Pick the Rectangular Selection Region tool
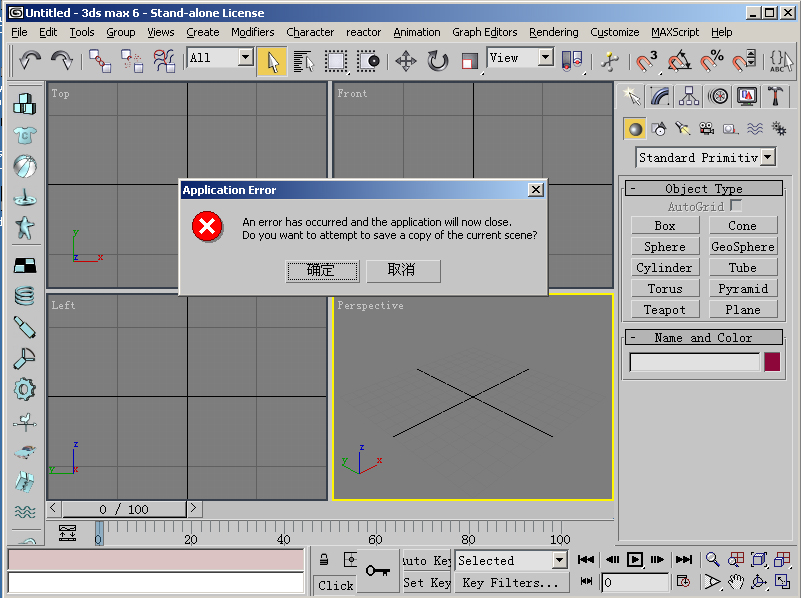The image size is (801, 598). pos(336,61)
